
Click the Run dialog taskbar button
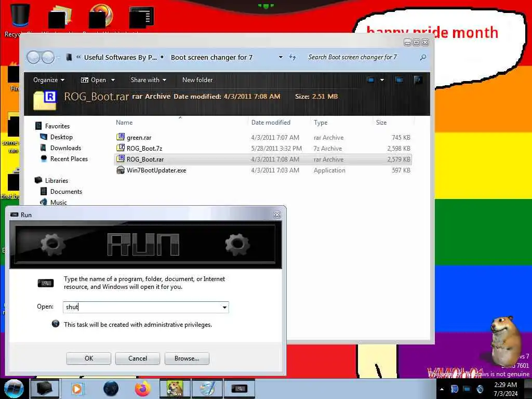[x=240, y=389]
